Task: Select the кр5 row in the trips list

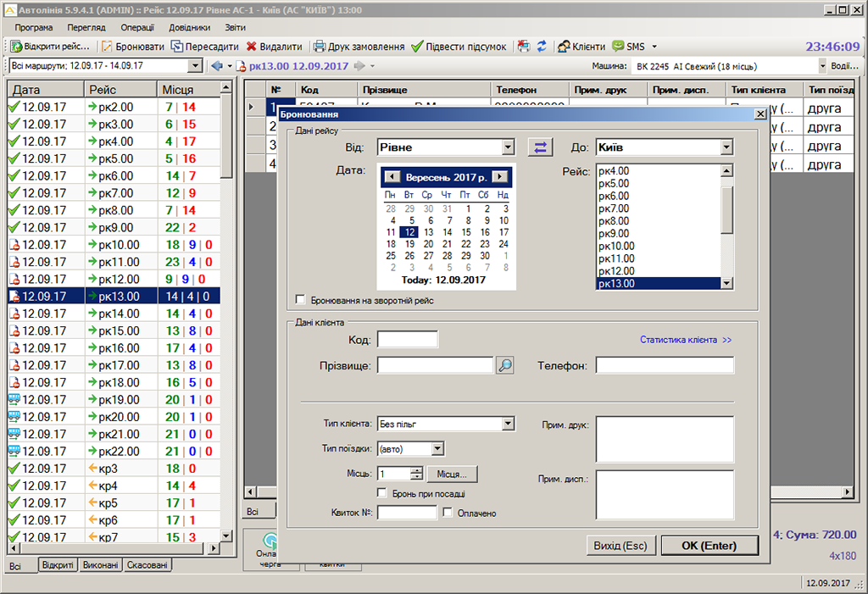Action: 114,503
